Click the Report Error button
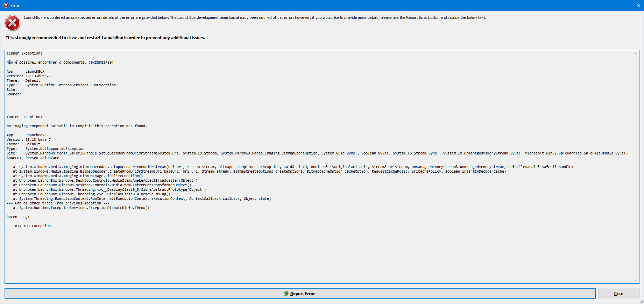This screenshot has height=304, width=644. [300, 294]
